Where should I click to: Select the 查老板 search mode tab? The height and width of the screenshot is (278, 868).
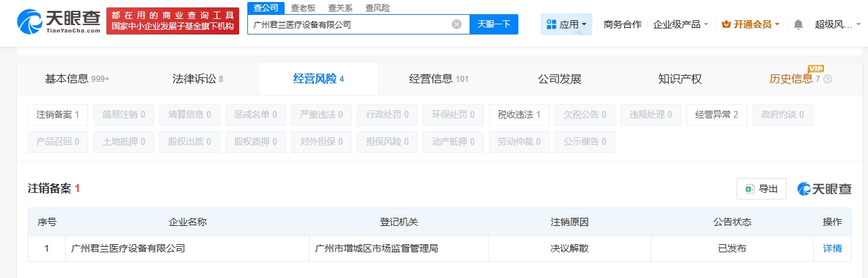click(304, 8)
